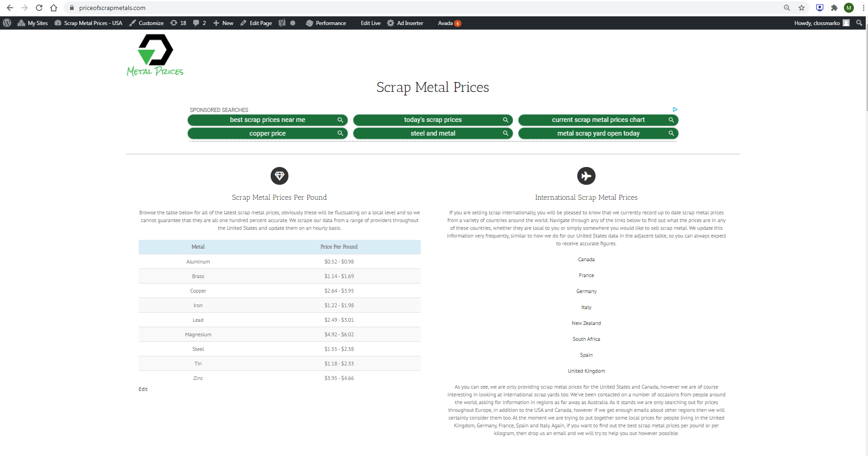Image resolution: width=868 pixels, height=456 pixels.
Task: Open the Chrome profile avatar M
Action: pyautogui.click(x=849, y=8)
